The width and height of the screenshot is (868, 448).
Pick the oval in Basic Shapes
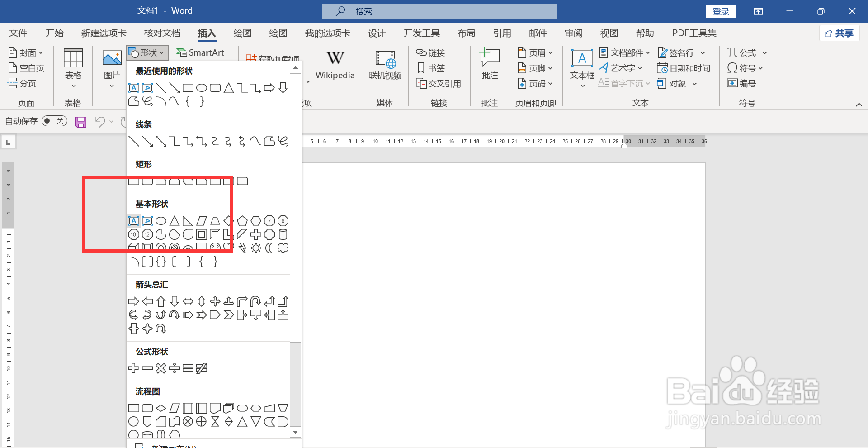161,221
